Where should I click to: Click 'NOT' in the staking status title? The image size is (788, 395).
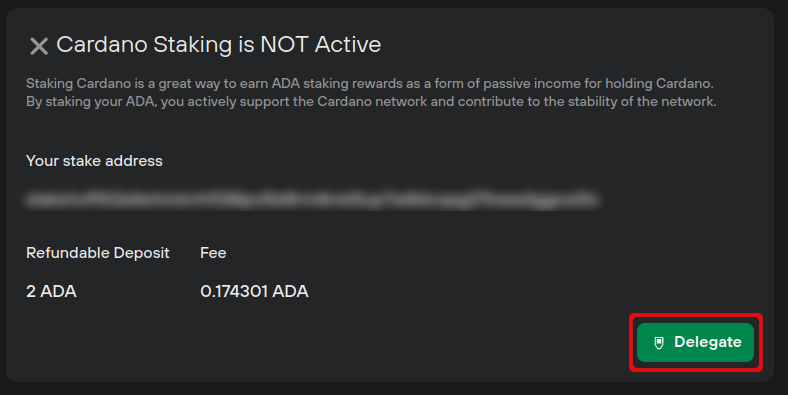284,44
